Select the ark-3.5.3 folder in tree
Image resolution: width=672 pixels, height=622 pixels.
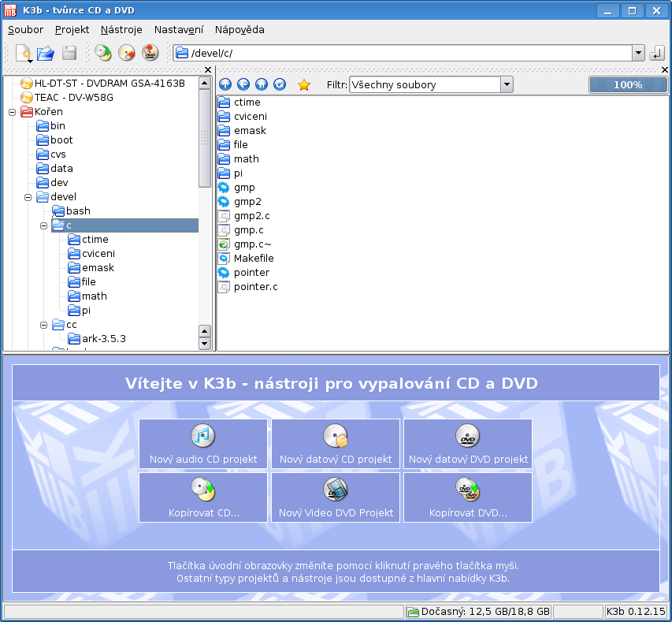point(97,338)
